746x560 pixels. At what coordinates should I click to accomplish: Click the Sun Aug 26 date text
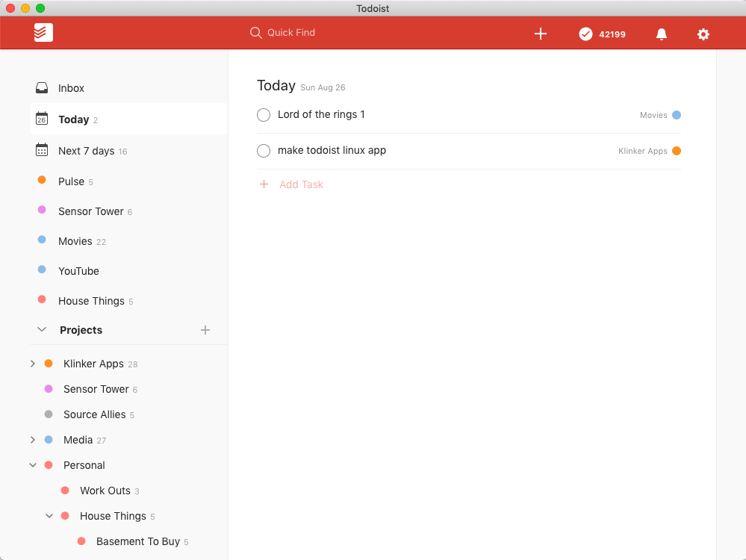[323, 87]
